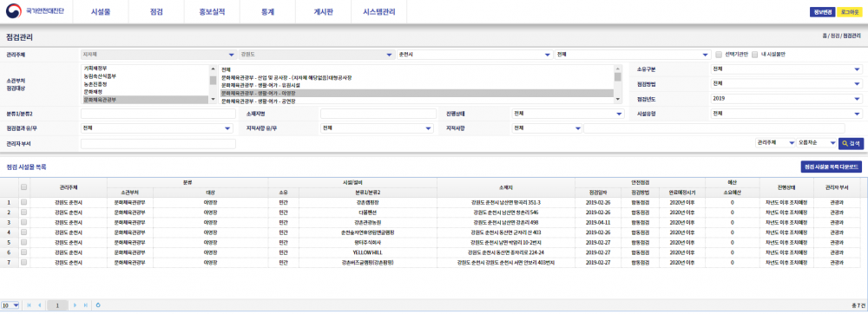Click the 지적사항 text input field
The height and width of the screenshot is (314, 868).
714,128
